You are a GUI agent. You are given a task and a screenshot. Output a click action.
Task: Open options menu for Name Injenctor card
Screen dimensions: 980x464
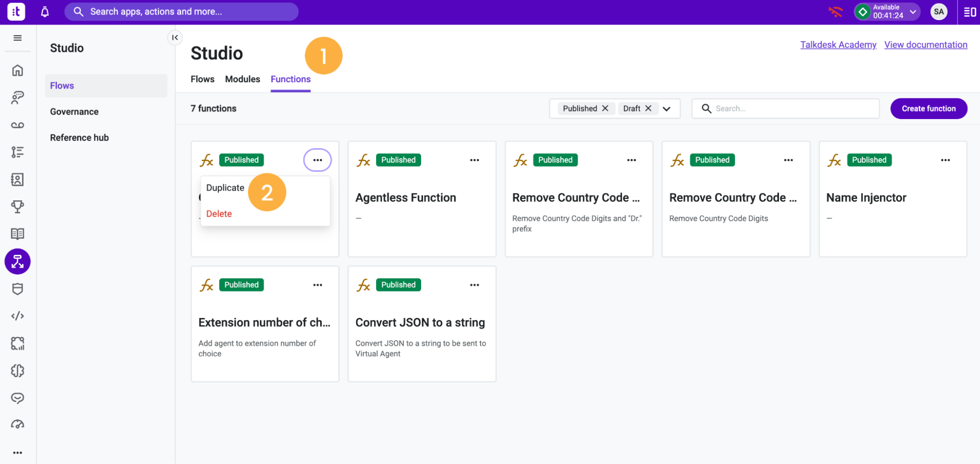click(x=945, y=160)
